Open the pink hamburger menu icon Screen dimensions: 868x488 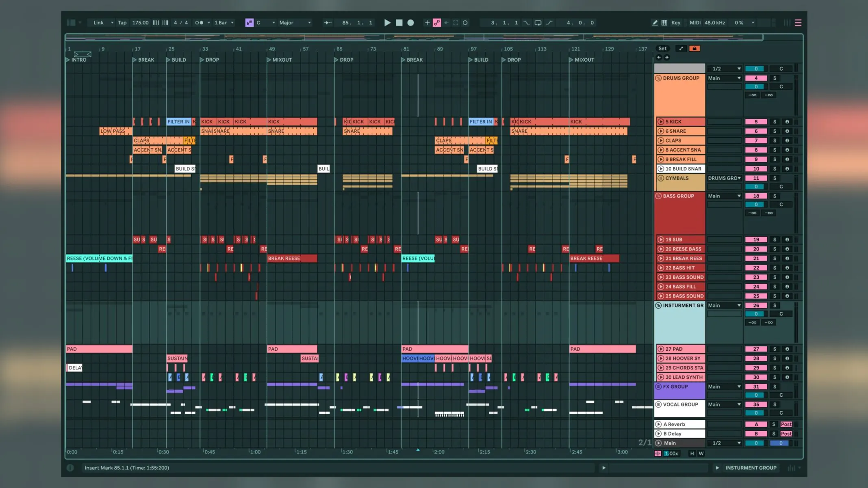tap(798, 23)
